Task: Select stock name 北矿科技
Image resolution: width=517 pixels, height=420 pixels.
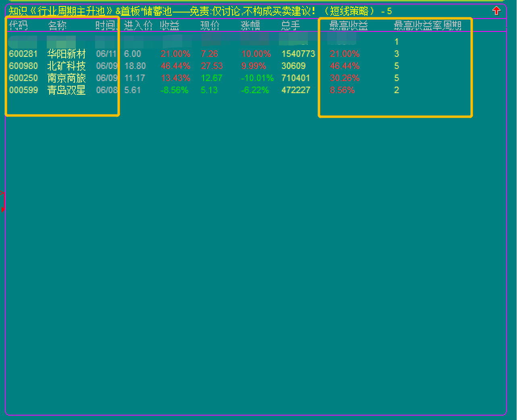Action: pyautogui.click(x=66, y=66)
